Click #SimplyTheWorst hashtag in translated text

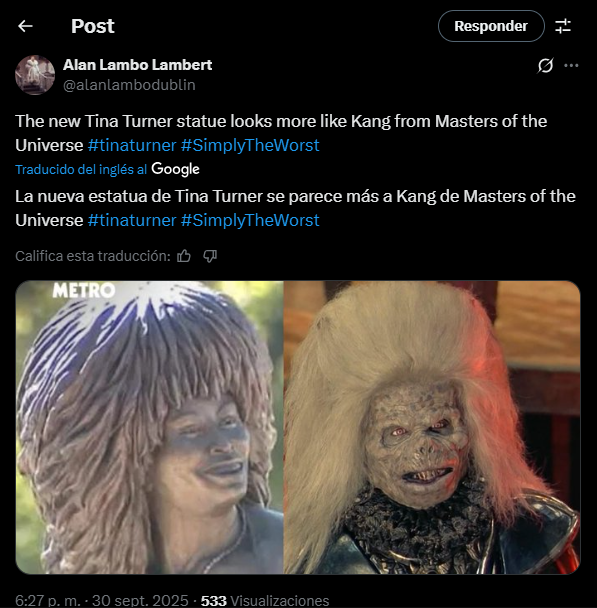click(x=250, y=220)
